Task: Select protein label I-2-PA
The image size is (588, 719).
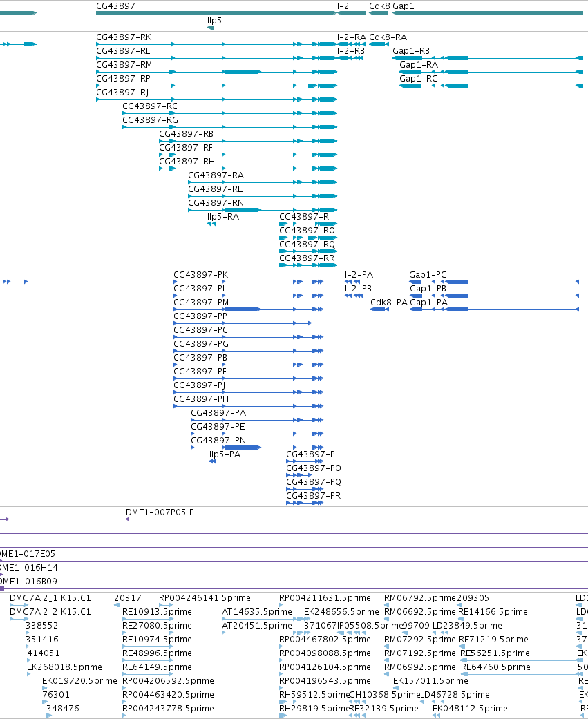Action: [x=359, y=275]
